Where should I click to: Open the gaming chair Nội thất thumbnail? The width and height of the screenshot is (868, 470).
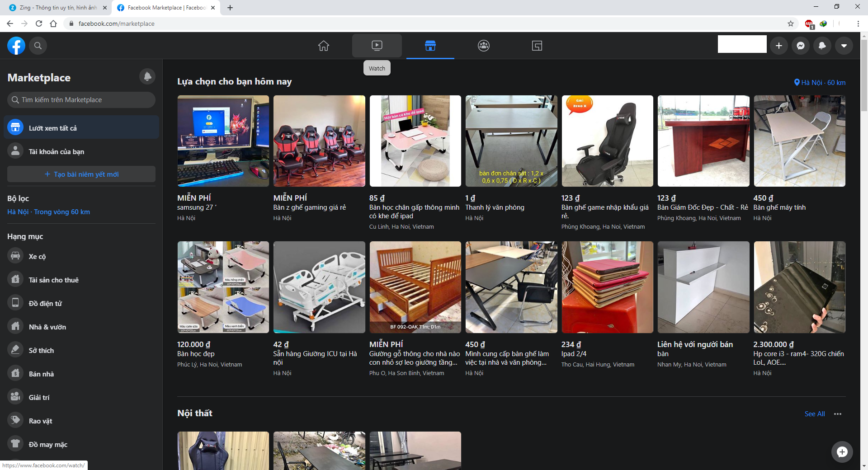coord(223,451)
